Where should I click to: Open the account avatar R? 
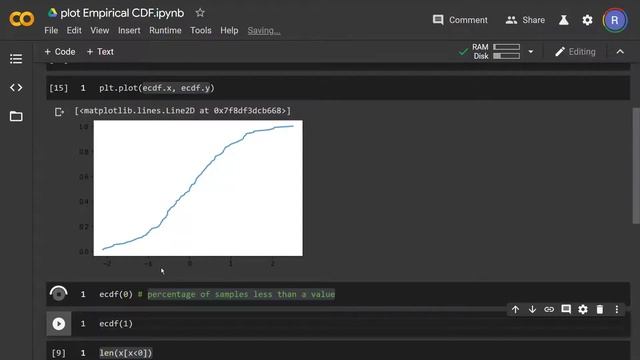pos(615,20)
